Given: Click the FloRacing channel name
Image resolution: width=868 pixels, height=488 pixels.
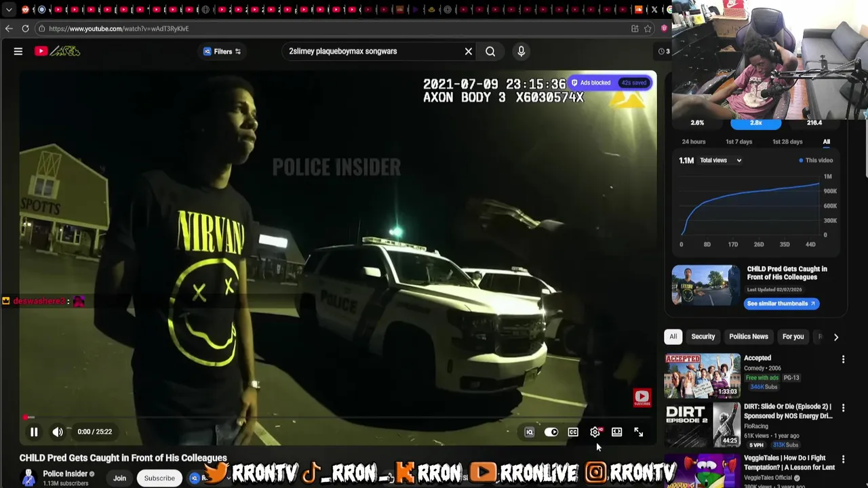Looking at the screenshot, I should point(756,426).
